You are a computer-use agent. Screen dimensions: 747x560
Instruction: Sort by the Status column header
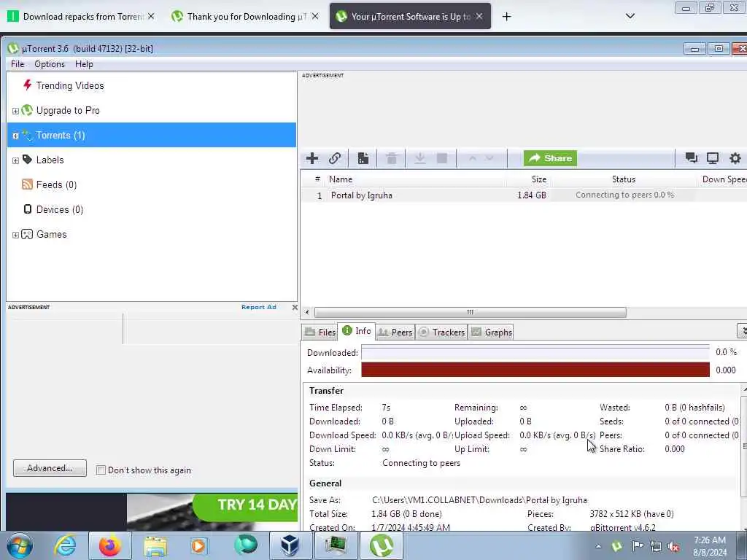click(x=624, y=179)
